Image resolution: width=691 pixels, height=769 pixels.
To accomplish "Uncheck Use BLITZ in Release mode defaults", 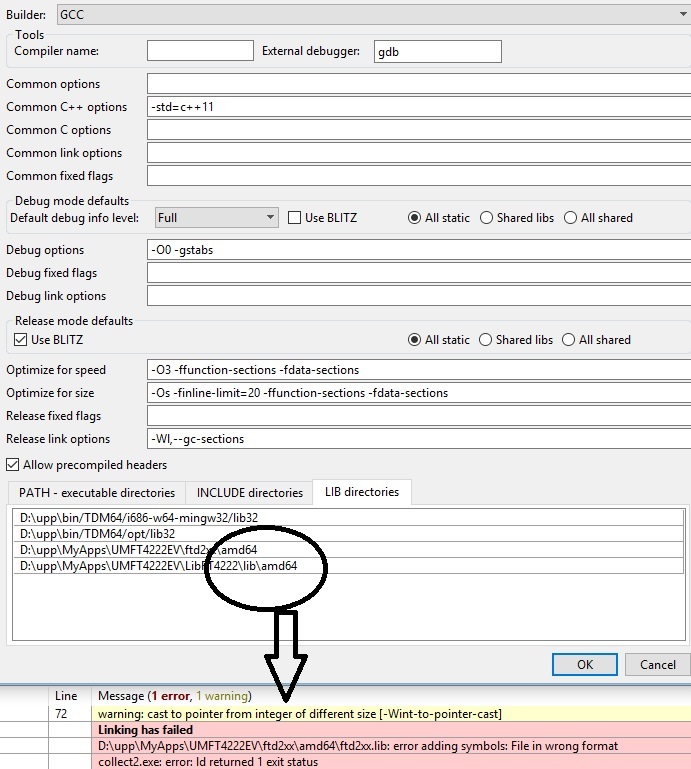I will pos(21,340).
